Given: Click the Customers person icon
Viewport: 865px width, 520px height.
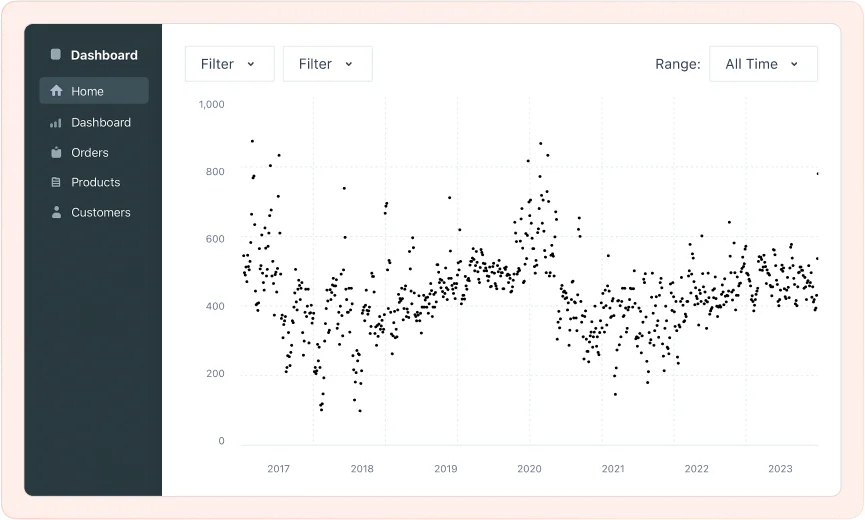Looking at the screenshot, I should tap(56, 212).
